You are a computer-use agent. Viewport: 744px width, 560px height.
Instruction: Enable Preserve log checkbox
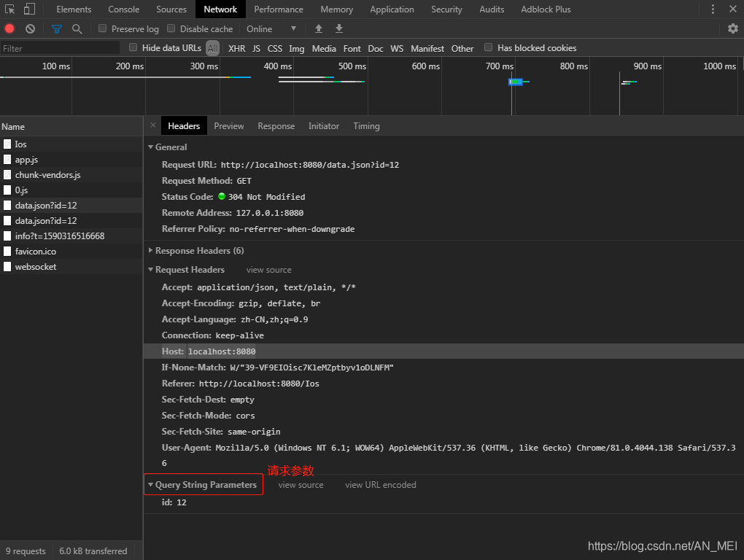tap(102, 28)
